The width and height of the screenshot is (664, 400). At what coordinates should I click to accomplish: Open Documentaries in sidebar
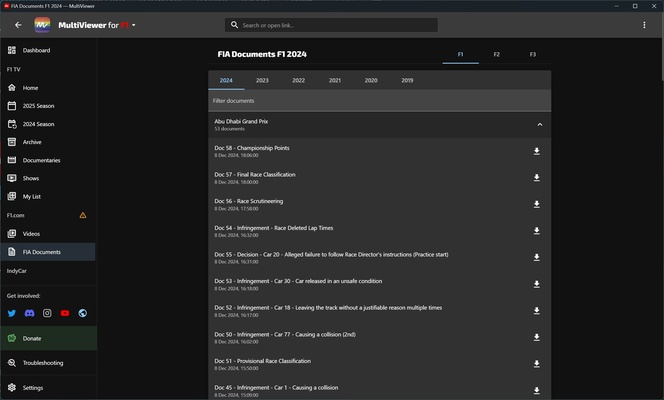48,160
